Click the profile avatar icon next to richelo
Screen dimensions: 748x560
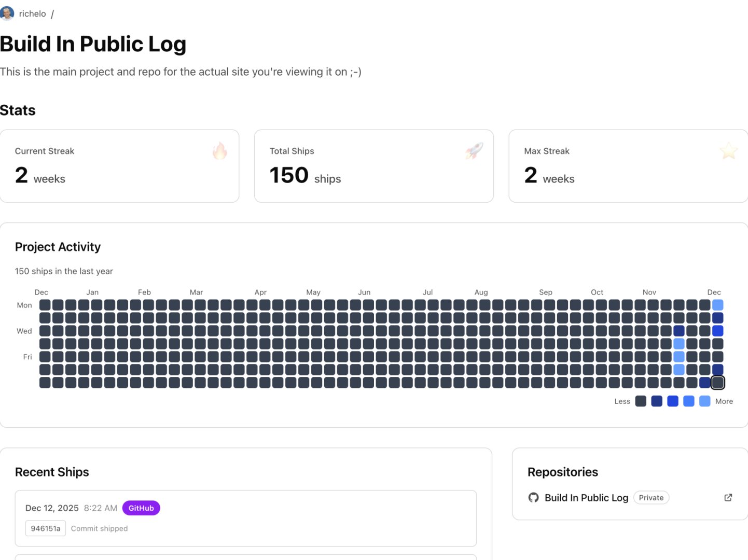pos(7,13)
